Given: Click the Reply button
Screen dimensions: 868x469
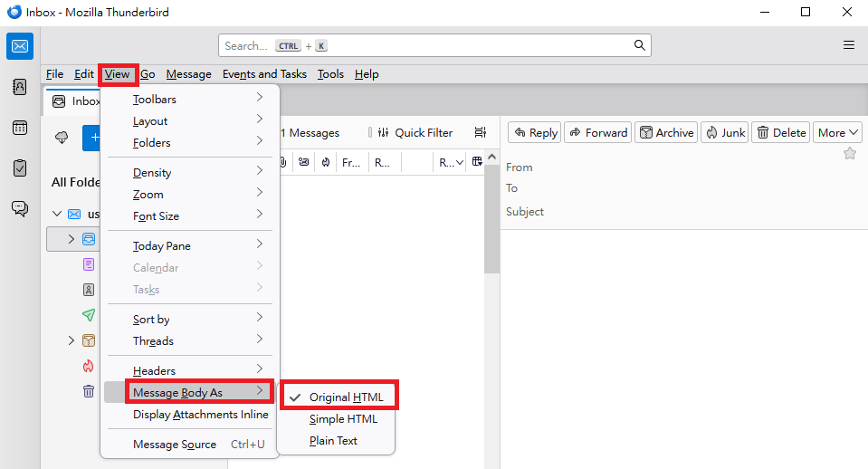Looking at the screenshot, I should point(535,133).
